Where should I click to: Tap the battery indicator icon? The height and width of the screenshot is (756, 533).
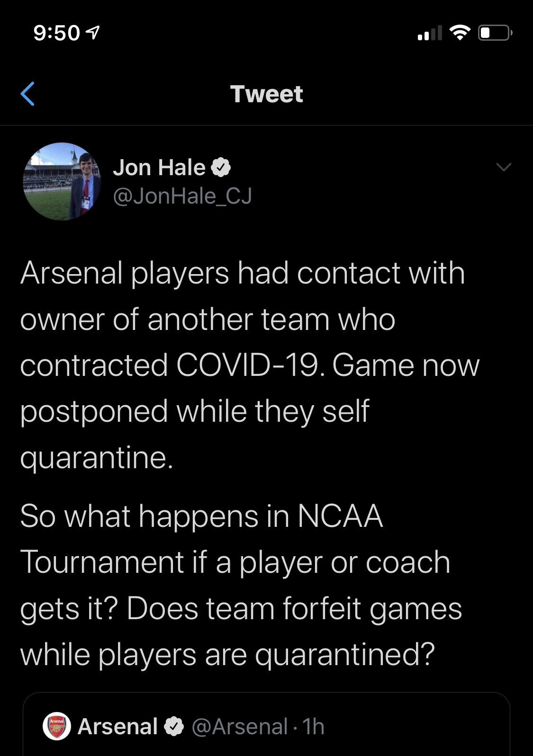pos(495,33)
